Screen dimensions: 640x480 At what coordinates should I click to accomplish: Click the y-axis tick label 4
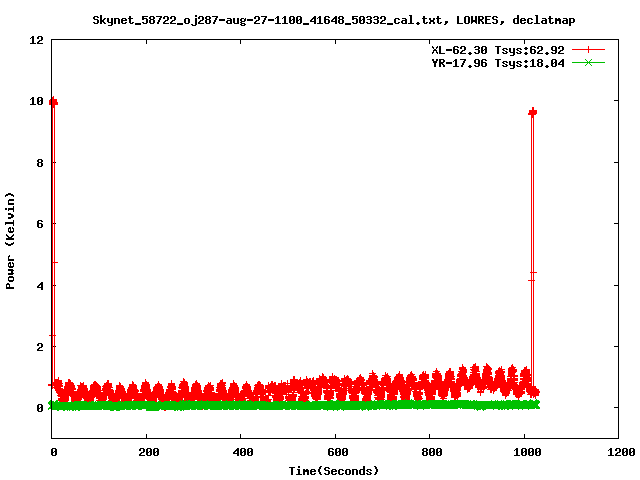(40, 286)
